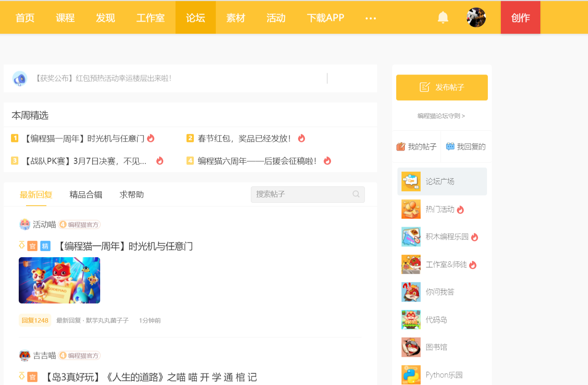The width and height of the screenshot is (588, 385).
Task: Open the 时光机与任意门 post thumbnail image
Action: pos(59,280)
